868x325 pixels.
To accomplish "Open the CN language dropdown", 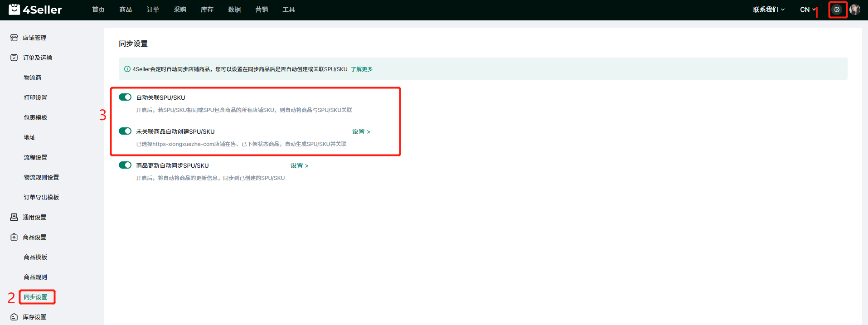I will pos(808,10).
